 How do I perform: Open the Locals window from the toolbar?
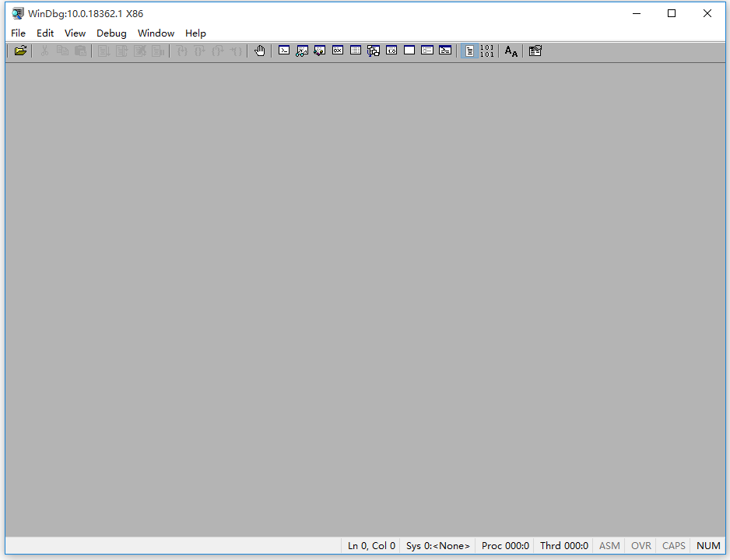coord(320,51)
